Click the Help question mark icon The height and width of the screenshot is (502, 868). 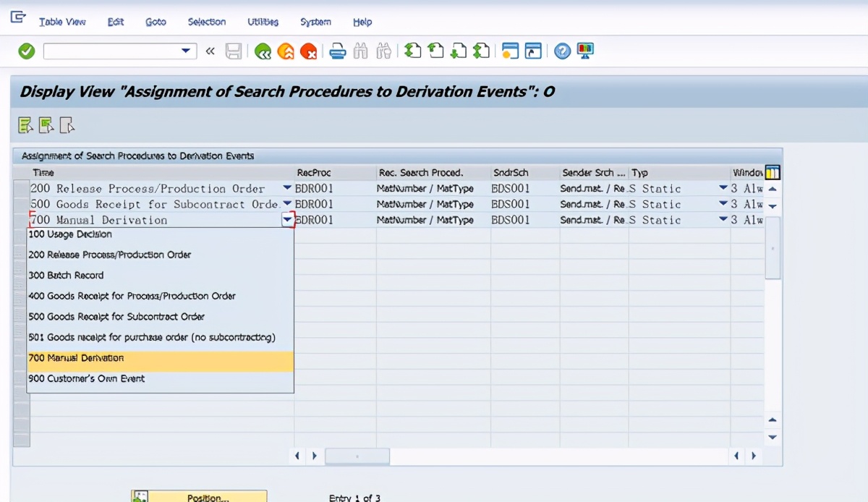point(562,51)
